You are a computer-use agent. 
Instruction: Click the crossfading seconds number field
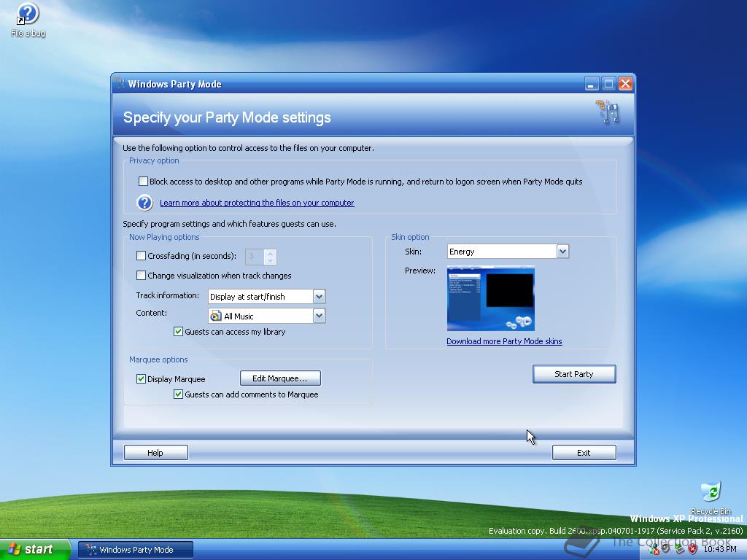click(255, 257)
